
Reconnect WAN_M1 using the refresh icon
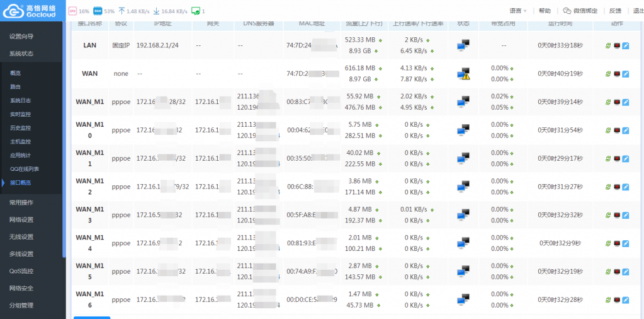click(x=608, y=102)
